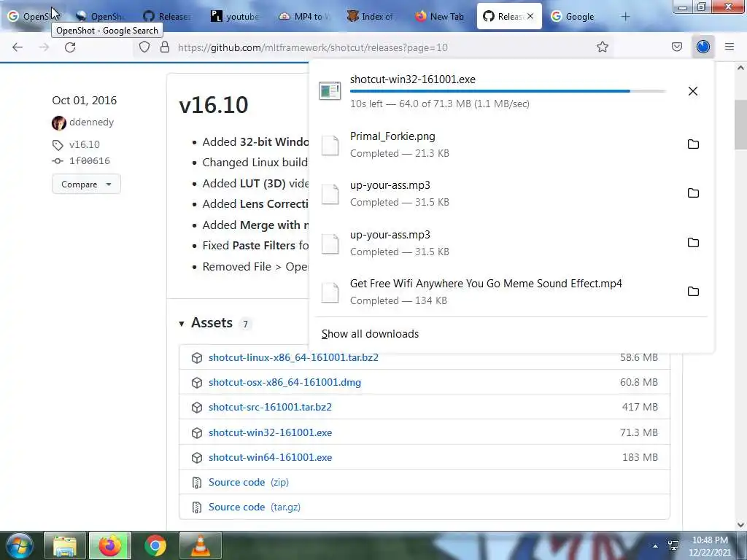Switch to the second OpenShot tab

tap(101, 16)
